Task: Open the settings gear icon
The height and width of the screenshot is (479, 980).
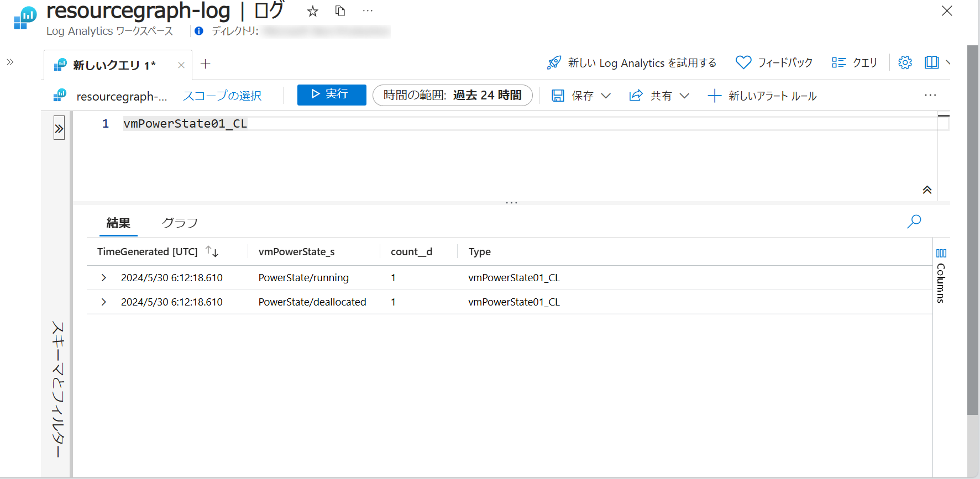Action: 905,62
